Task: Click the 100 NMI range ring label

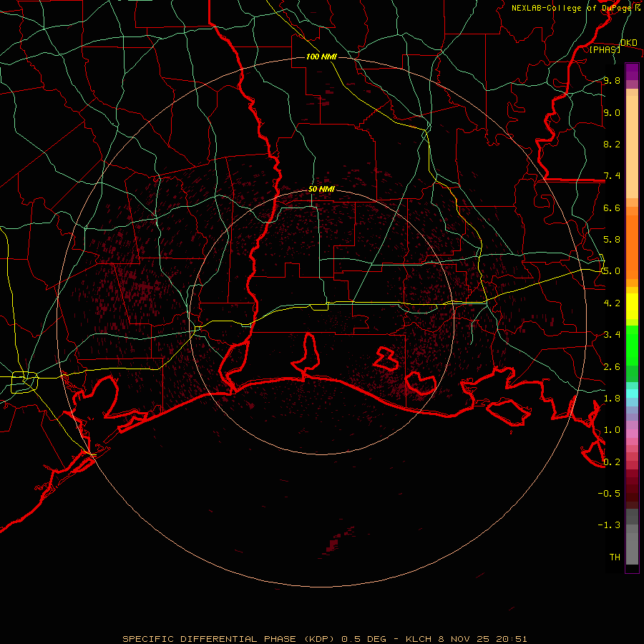Action: [321, 57]
